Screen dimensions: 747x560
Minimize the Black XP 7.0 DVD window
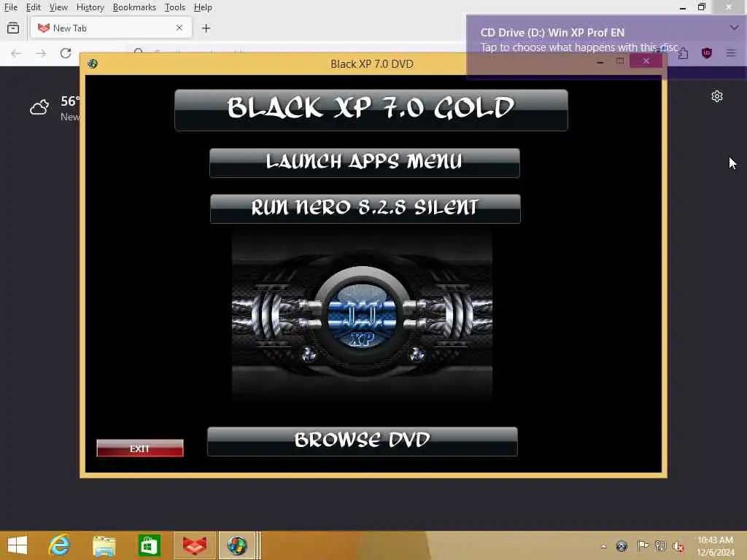[x=600, y=61]
